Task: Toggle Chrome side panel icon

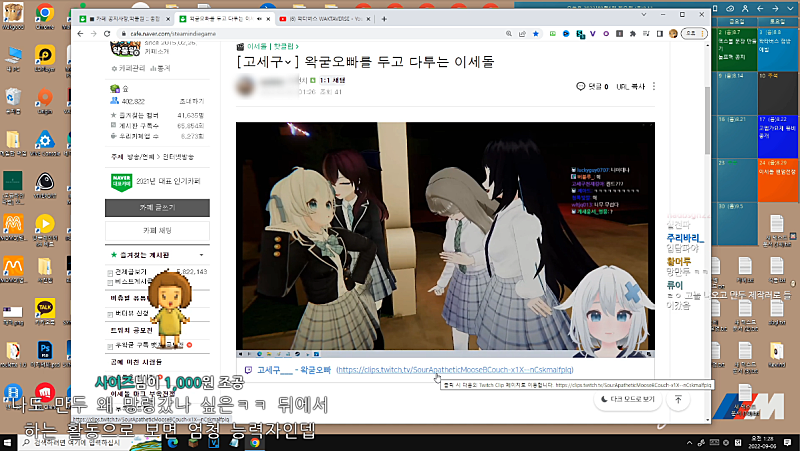Action: 660,34
